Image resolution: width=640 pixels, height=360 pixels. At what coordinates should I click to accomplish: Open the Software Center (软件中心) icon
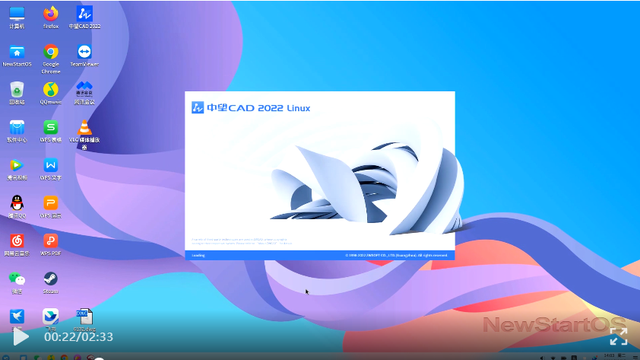click(17, 131)
